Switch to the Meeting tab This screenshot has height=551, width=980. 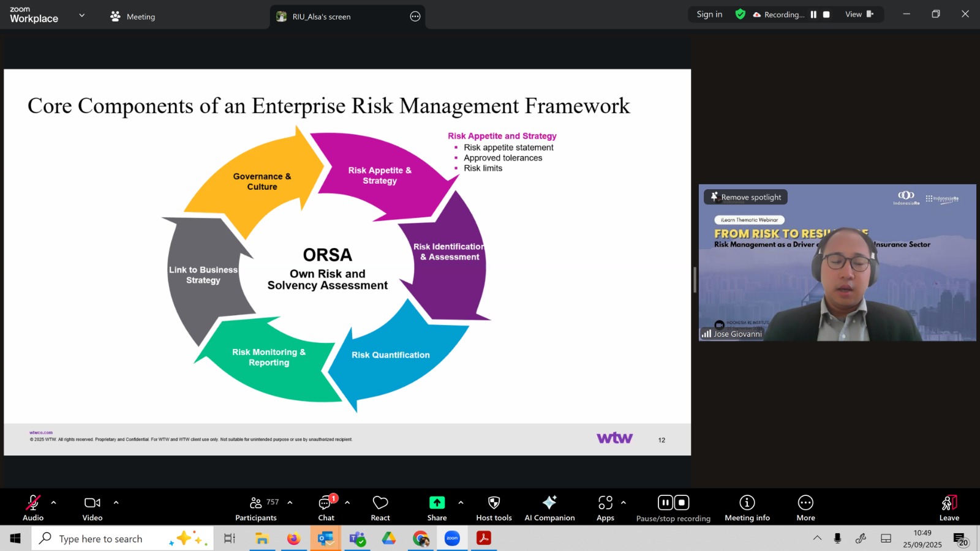pyautogui.click(x=133, y=17)
